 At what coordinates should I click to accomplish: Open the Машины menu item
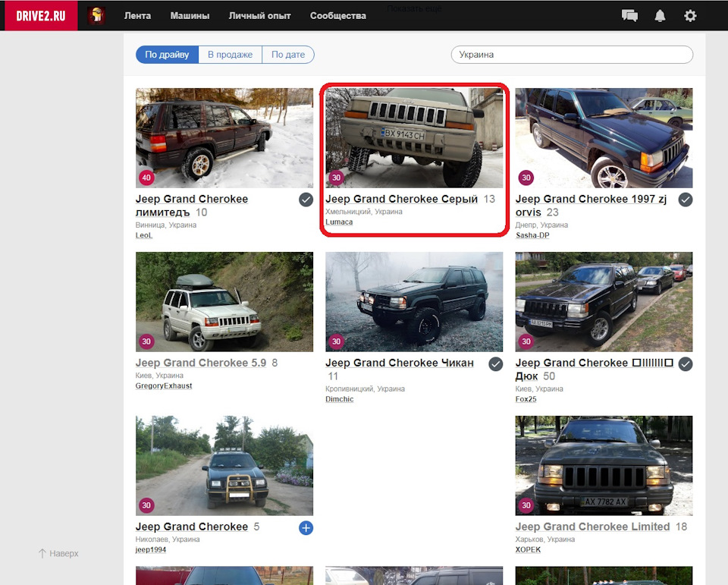(x=190, y=15)
